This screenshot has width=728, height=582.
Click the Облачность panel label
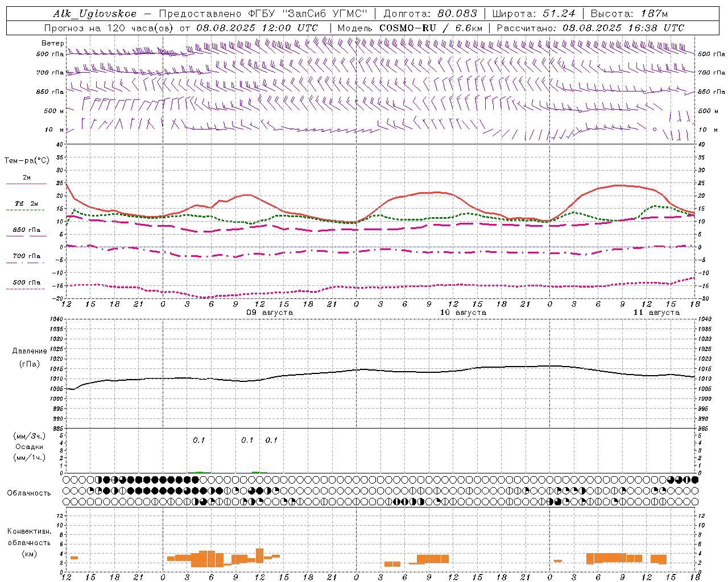click(x=29, y=493)
